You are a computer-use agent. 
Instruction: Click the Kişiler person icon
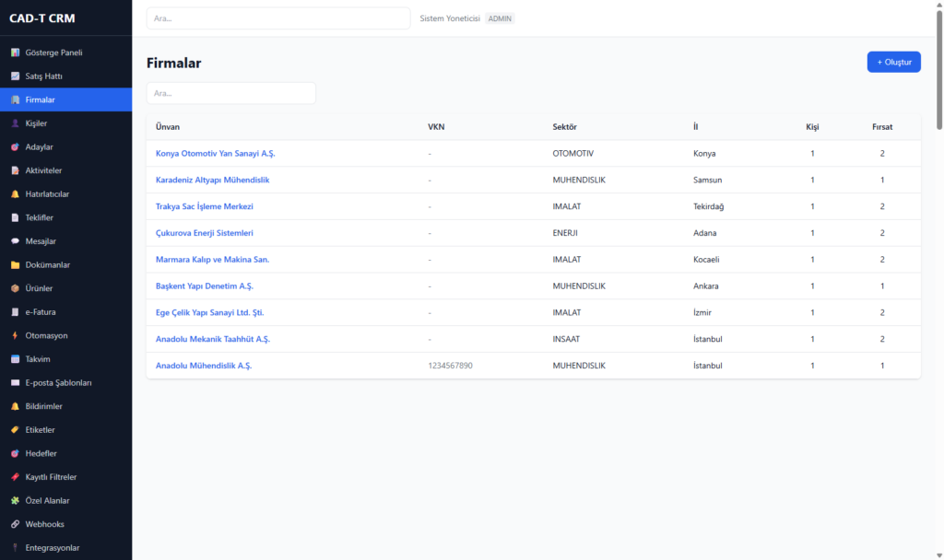coord(15,123)
